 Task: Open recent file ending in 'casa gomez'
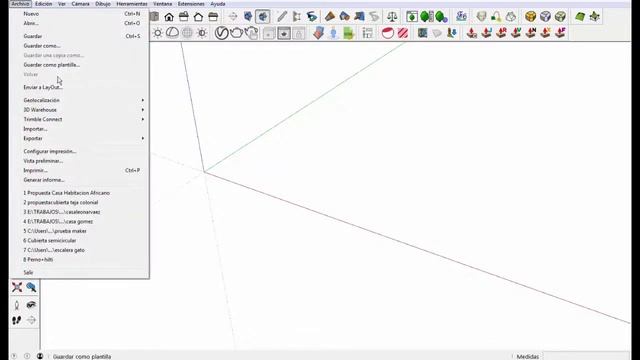(x=79, y=221)
